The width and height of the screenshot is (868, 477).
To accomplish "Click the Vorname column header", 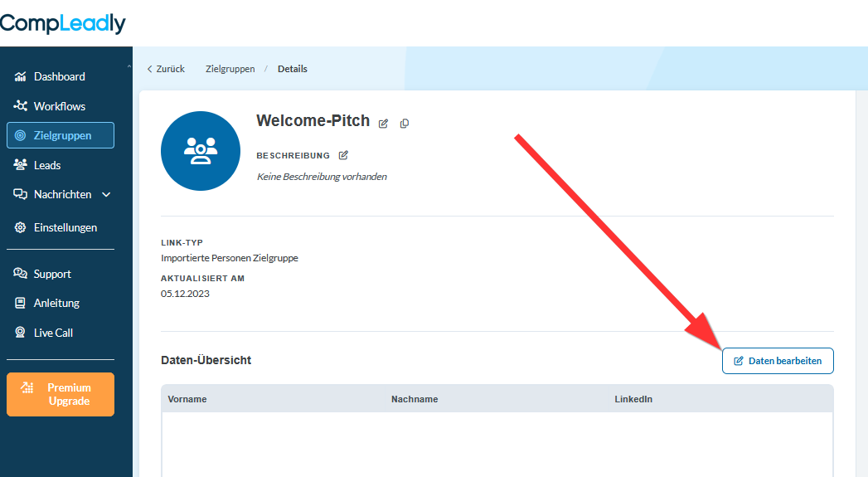I will [x=187, y=399].
